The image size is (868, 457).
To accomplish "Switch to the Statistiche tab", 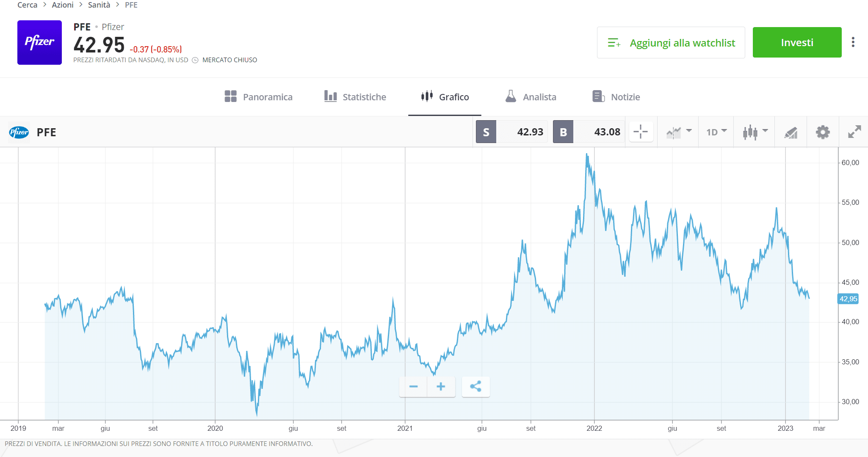I will [355, 97].
